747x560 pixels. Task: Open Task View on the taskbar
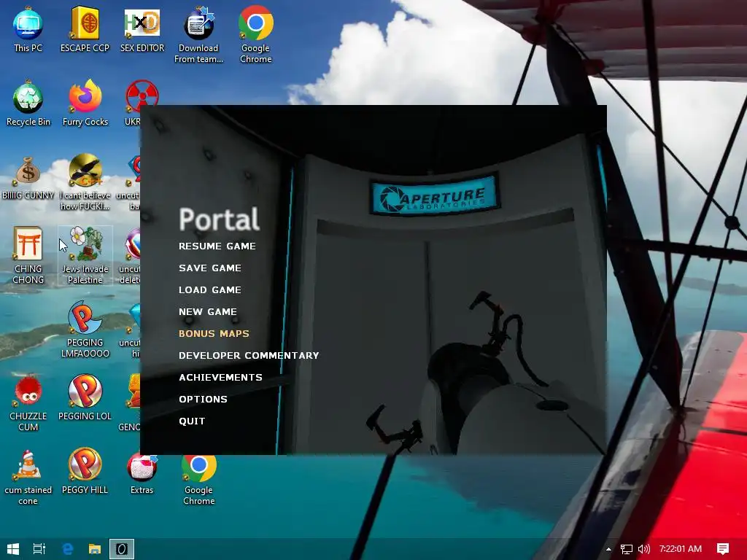point(39,549)
